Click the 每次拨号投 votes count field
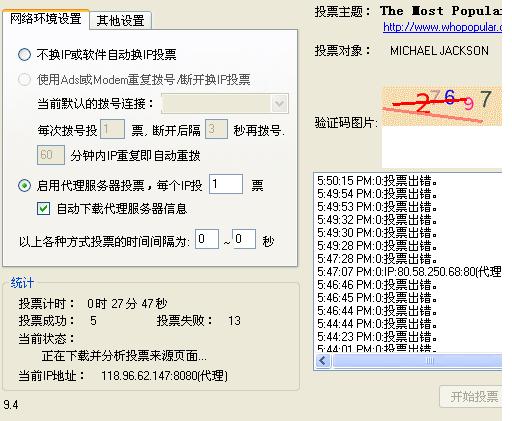512x421 pixels. point(113,129)
